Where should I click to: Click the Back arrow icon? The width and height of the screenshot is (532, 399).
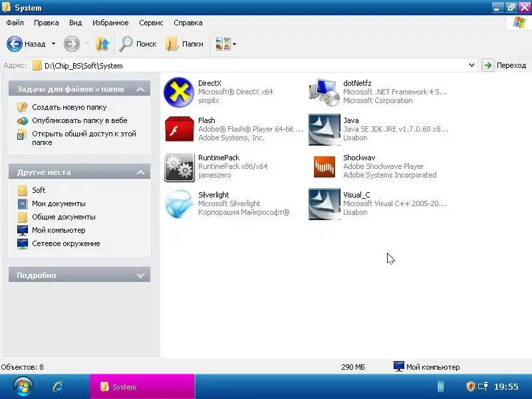[x=15, y=44]
